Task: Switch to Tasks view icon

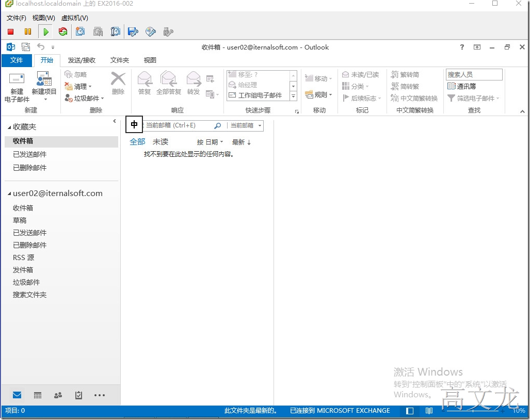Action: pos(79,395)
